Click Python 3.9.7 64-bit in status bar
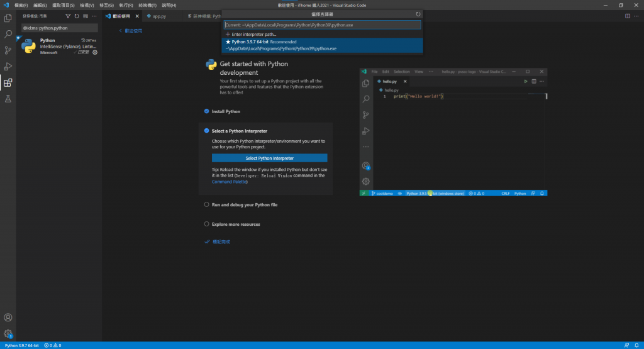The image size is (644, 349). (22, 345)
